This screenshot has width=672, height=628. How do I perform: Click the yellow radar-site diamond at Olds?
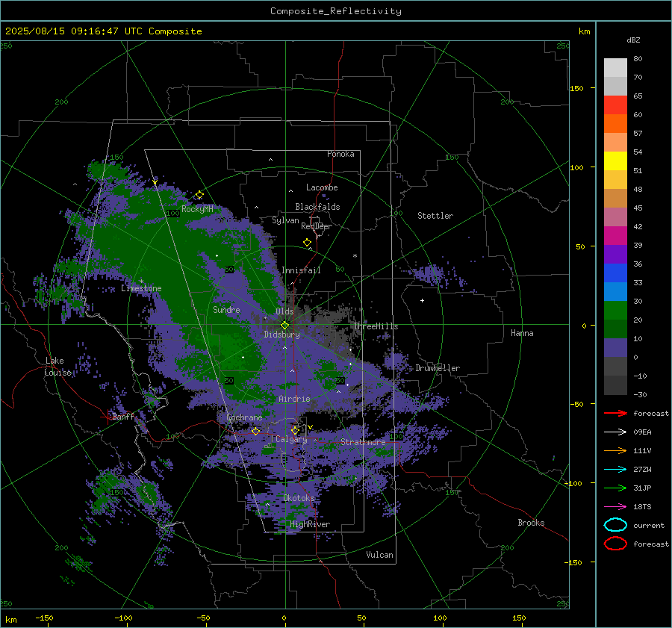click(x=284, y=325)
